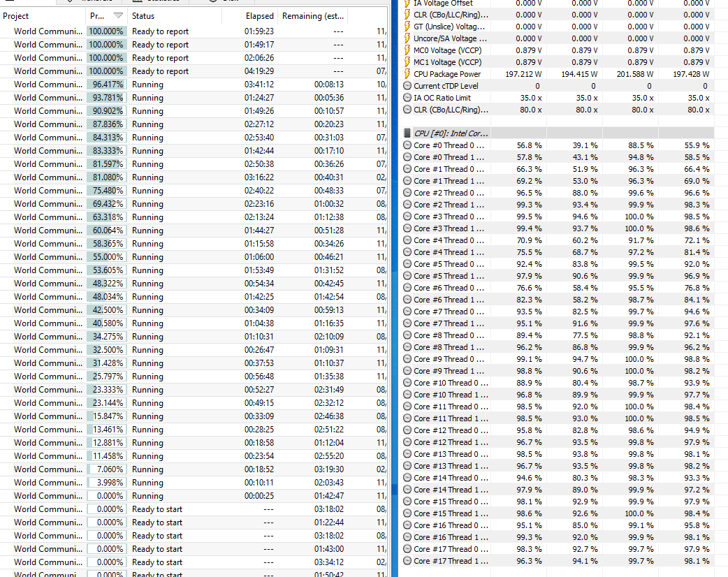Select the elapsed time 01:59:23 cell
The height and width of the screenshot is (577, 728).
point(259,31)
